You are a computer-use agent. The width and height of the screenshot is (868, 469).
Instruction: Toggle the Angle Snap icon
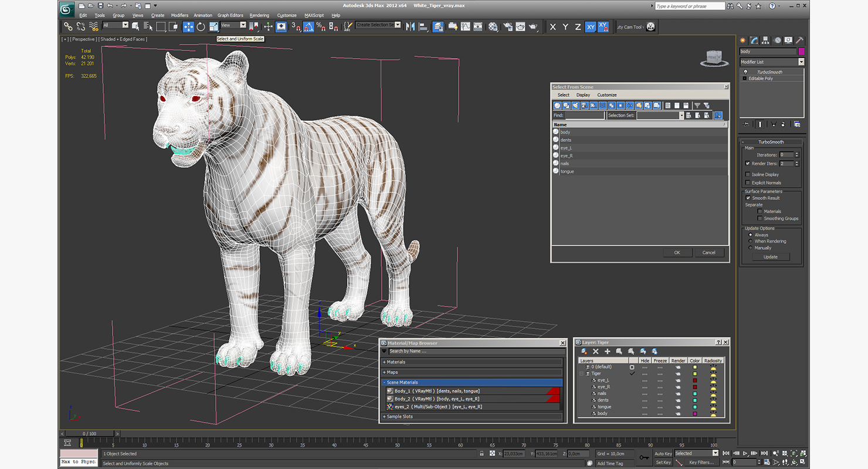(x=308, y=26)
